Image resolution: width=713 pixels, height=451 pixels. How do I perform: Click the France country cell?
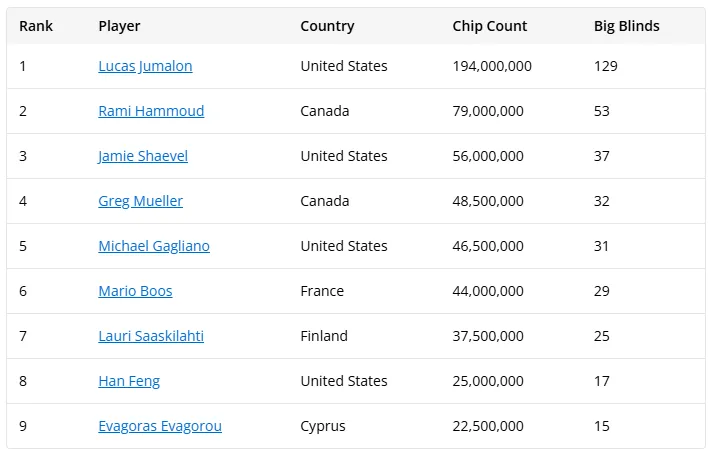point(322,291)
